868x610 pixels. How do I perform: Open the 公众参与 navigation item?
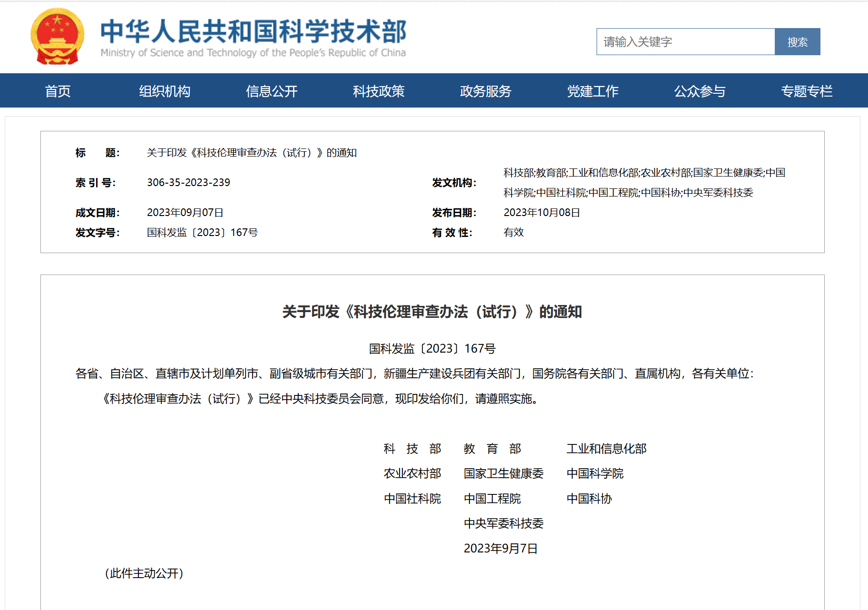(x=700, y=91)
